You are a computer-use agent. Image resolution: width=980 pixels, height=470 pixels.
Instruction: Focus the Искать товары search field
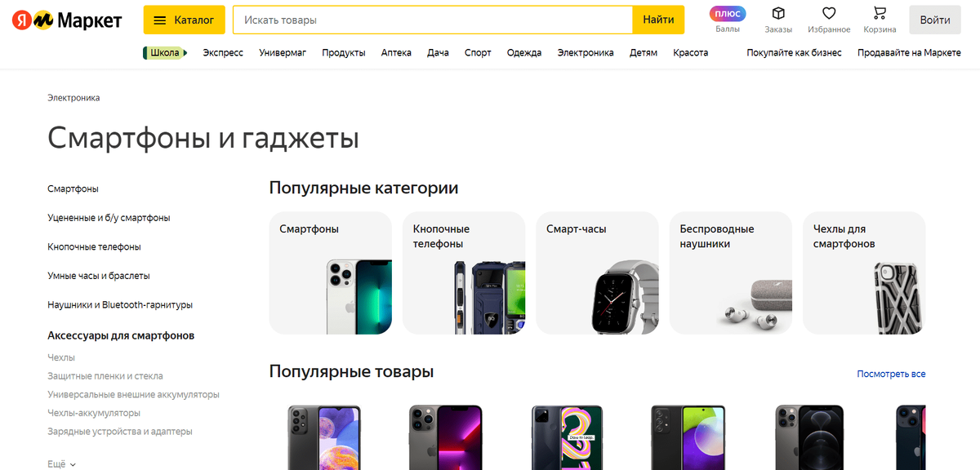pyautogui.click(x=433, y=20)
